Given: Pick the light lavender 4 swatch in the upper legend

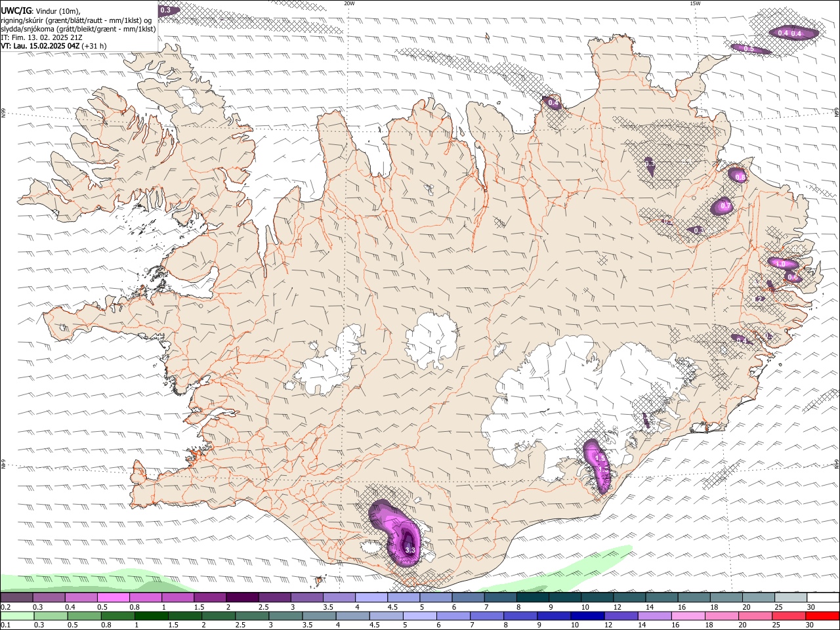Looking at the screenshot, I should click(x=371, y=598).
